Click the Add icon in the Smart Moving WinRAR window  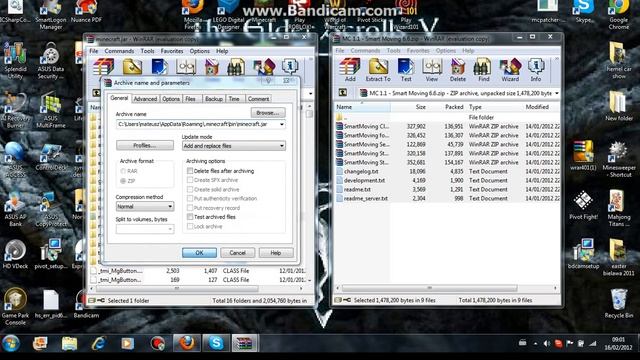pyautogui.click(x=350, y=70)
